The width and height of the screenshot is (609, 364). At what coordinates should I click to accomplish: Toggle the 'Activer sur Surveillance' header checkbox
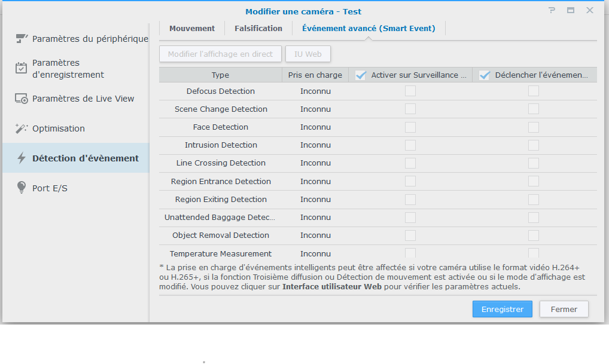[x=361, y=75]
